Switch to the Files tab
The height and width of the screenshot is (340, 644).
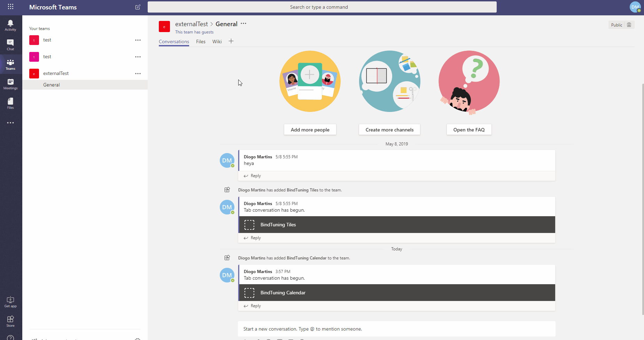pos(201,41)
